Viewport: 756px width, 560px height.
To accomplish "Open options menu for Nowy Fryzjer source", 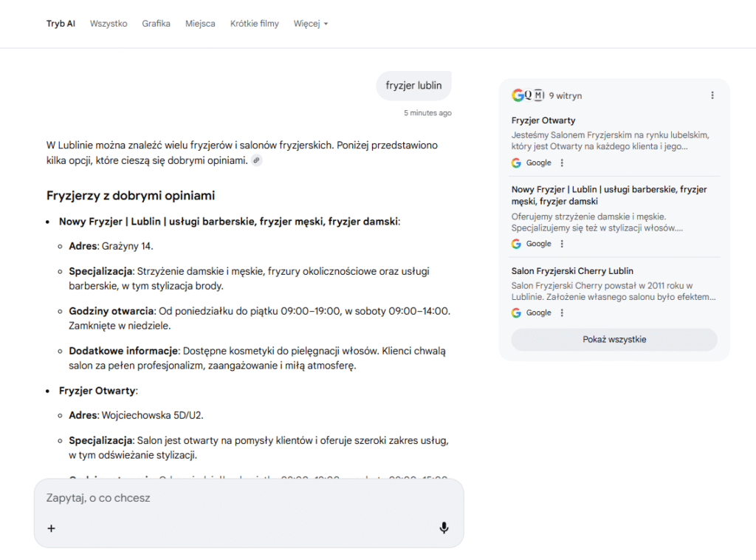I will click(x=562, y=244).
